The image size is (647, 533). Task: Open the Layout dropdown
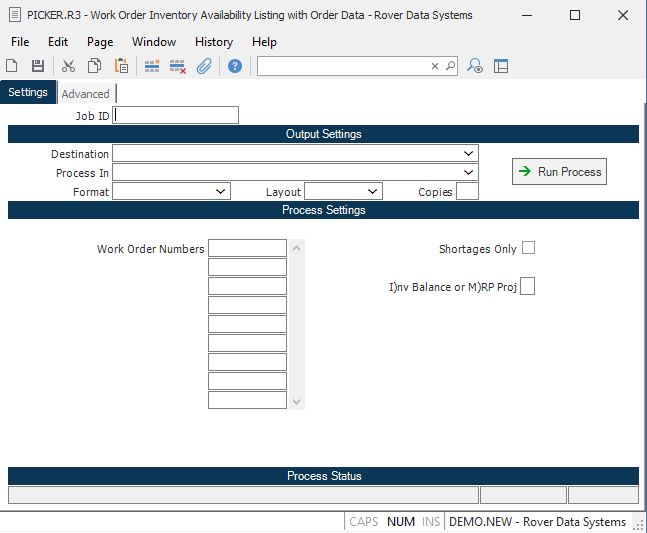(x=373, y=191)
